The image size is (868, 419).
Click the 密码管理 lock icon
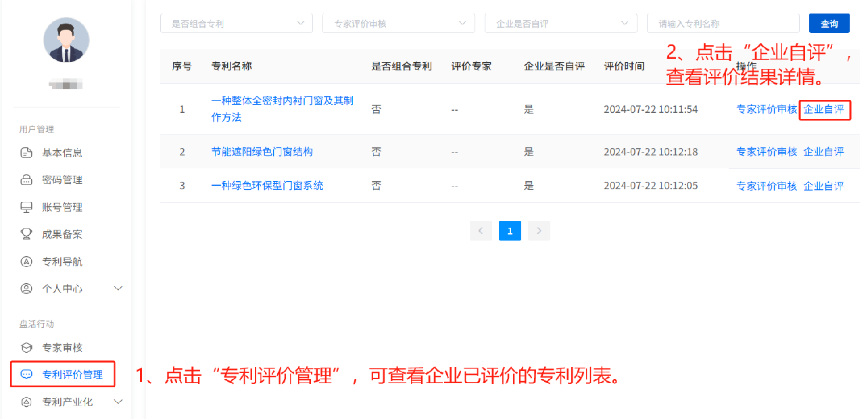26,180
